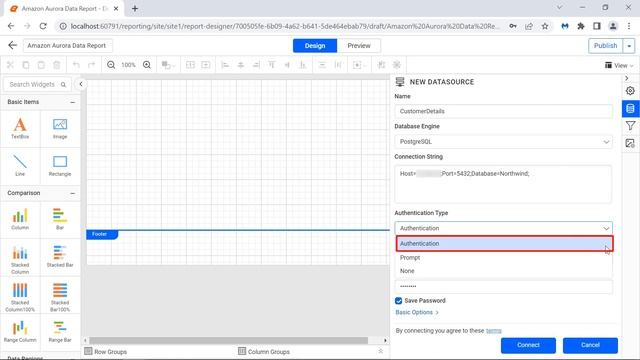Viewport: 640px width, 360px height.
Task: Select the Range Column widget
Action: (20, 331)
